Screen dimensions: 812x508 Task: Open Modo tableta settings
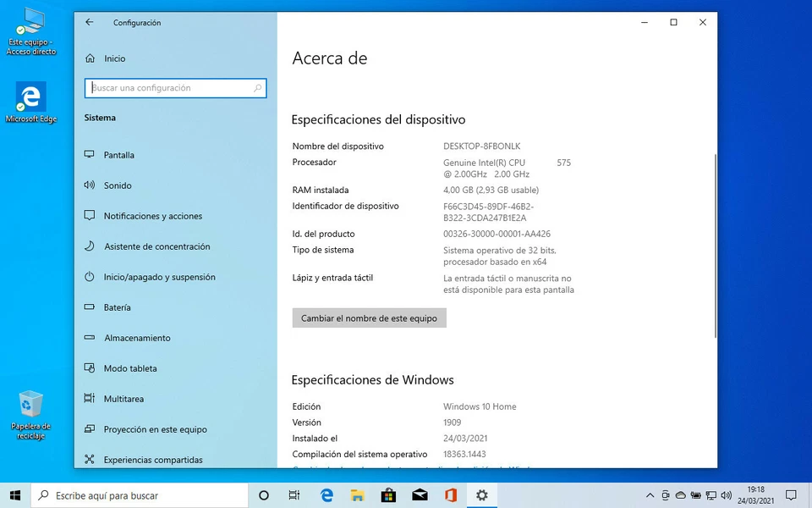[x=131, y=368]
